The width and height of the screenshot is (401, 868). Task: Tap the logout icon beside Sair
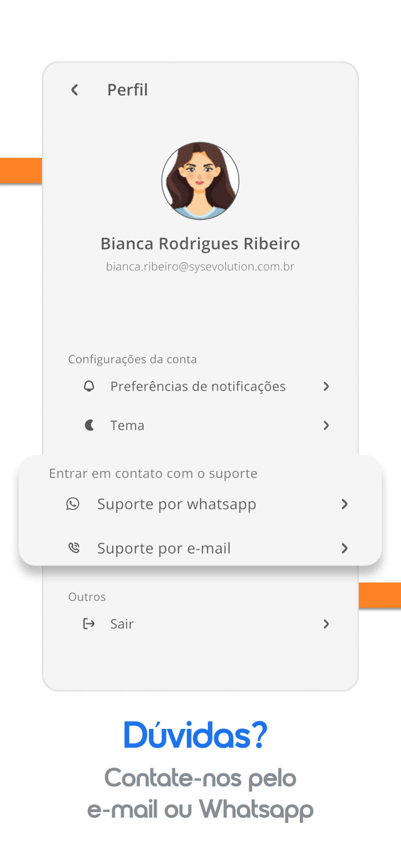89,624
